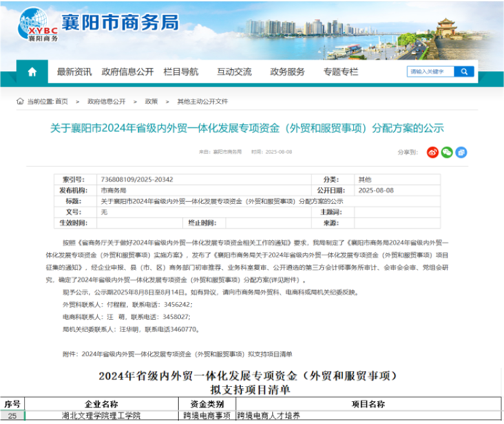The height and width of the screenshot is (424, 504).
Task: Click the home icon in navigation bar
Action: point(32,72)
